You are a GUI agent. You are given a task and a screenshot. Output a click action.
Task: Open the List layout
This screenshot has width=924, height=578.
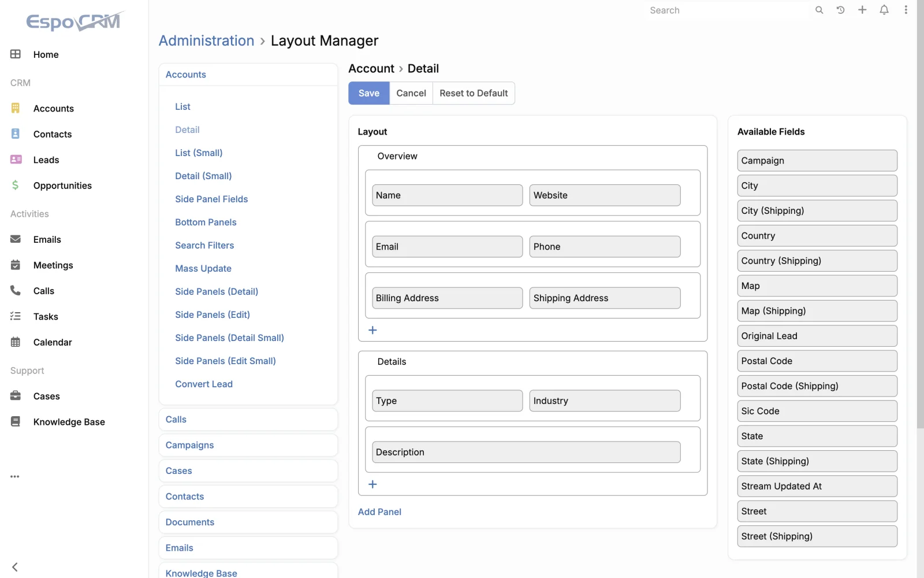click(x=182, y=106)
